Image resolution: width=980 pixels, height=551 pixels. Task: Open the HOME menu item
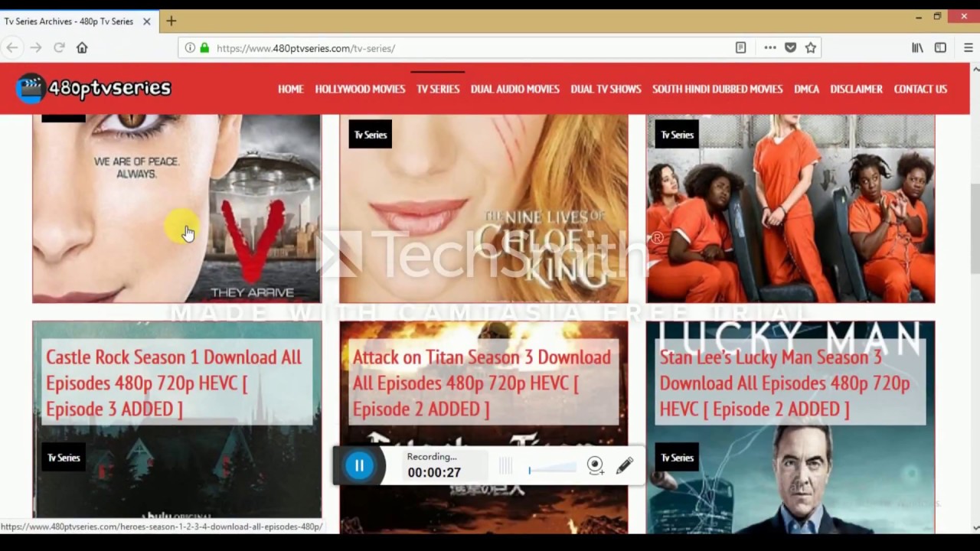coord(291,89)
